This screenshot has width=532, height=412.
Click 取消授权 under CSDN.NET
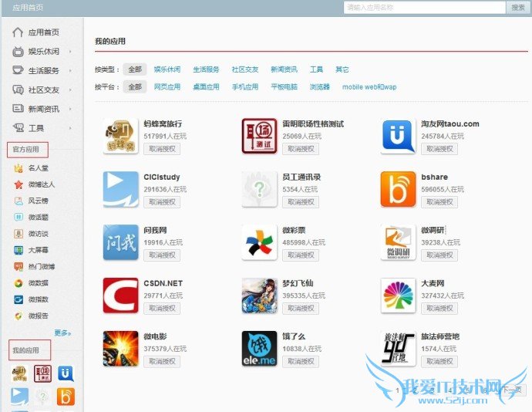(162, 309)
